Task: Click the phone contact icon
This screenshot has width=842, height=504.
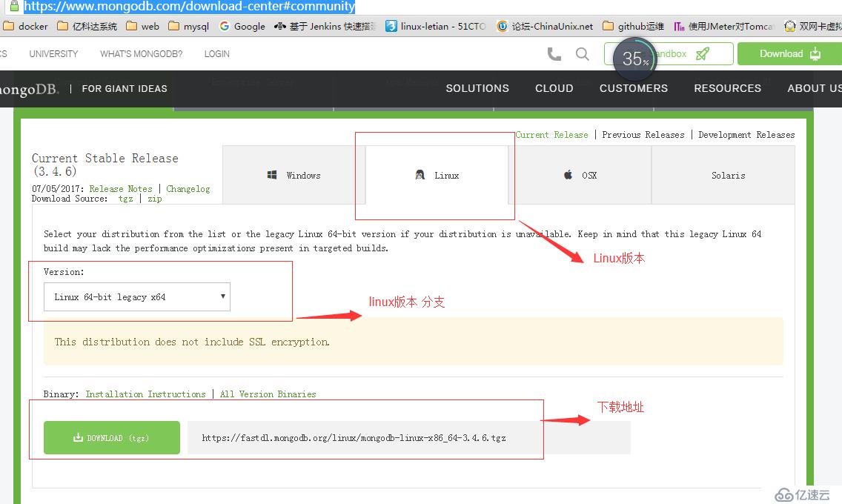Action: (554, 53)
